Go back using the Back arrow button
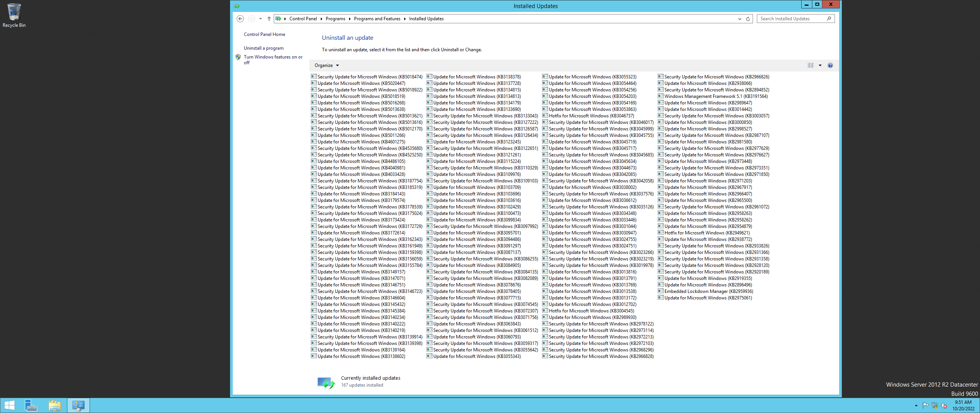 (x=240, y=19)
